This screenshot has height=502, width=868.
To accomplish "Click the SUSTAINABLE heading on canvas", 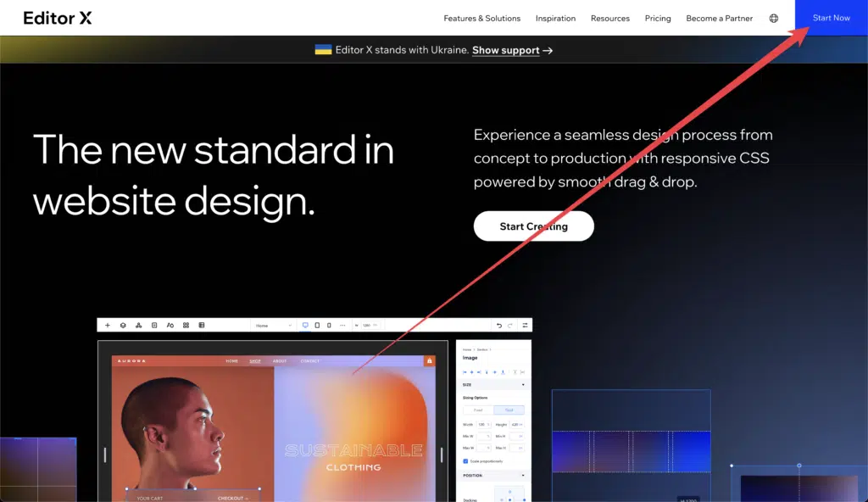I will [353, 450].
